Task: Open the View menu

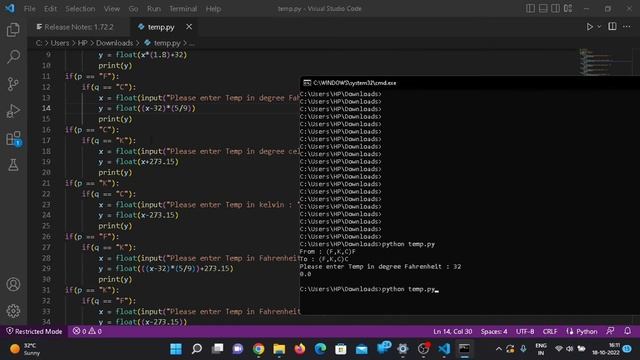Action: [111, 9]
